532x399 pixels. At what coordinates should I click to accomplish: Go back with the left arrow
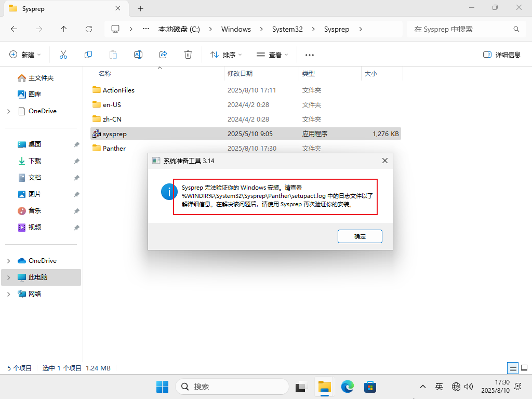pyautogui.click(x=14, y=29)
